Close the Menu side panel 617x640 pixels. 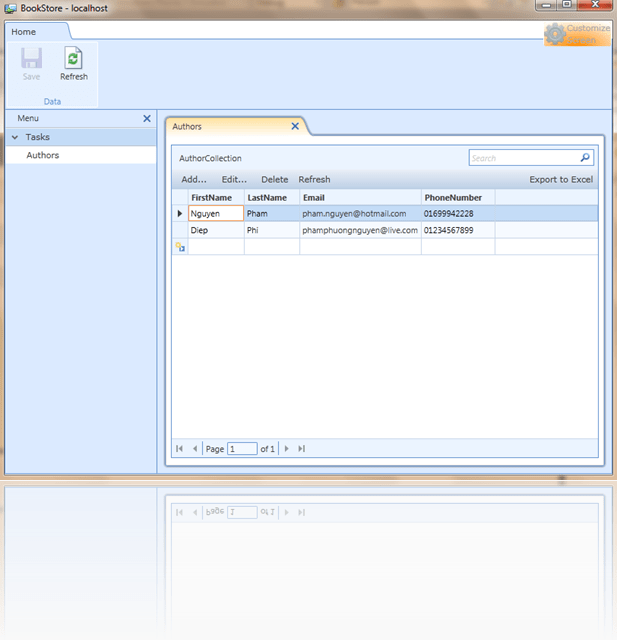(x=147, y=118)
